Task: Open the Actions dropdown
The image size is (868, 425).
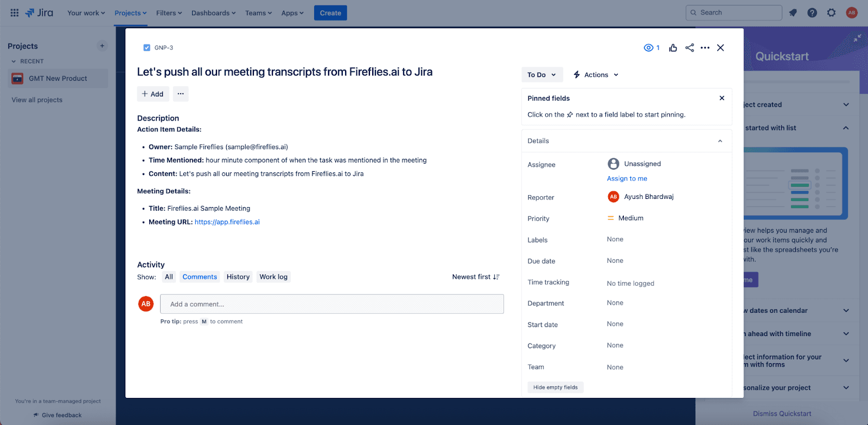Action: click(596, 75)
